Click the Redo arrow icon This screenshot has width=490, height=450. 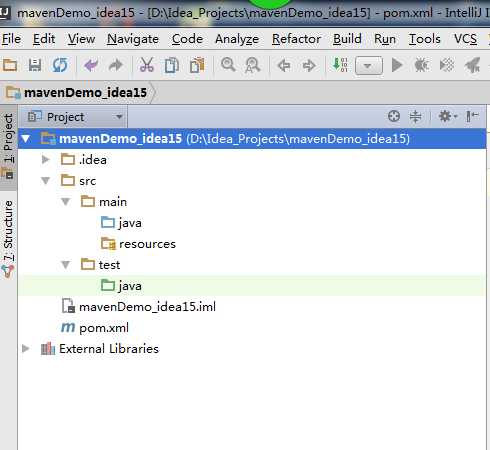[x=116, y=65]
